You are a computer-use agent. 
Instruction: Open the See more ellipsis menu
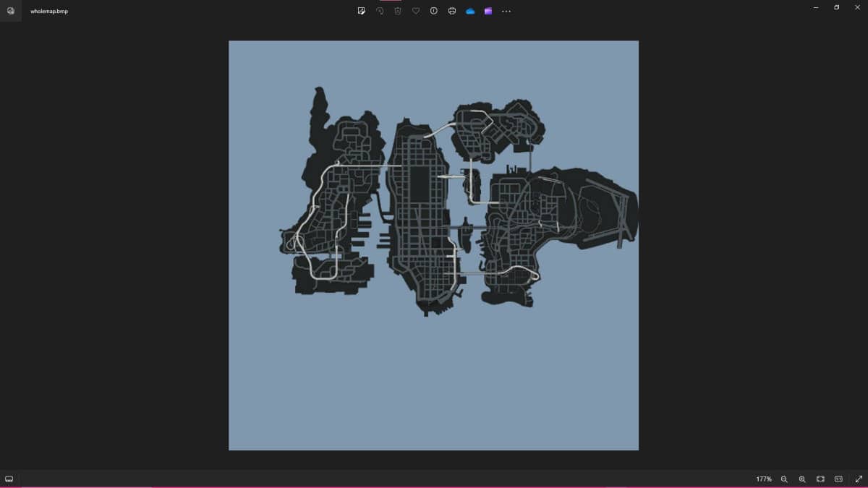click(x=506, y=11)
